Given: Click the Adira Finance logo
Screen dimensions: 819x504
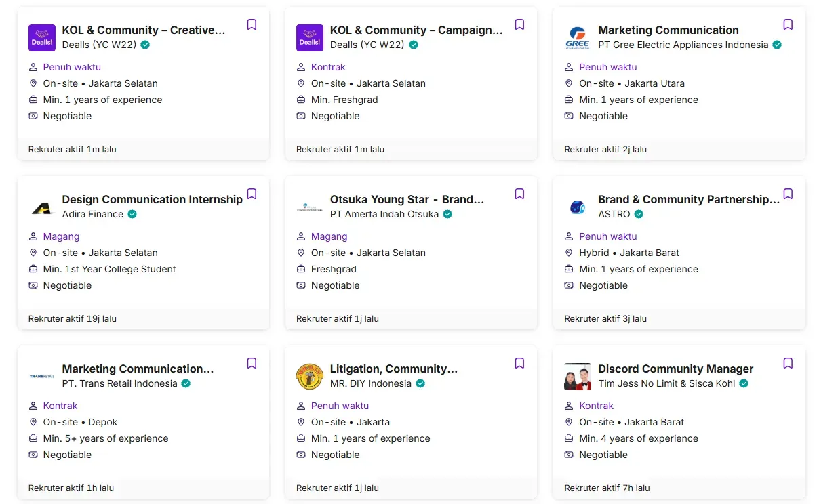Looking at the screenshot, I should coord(41,207).
